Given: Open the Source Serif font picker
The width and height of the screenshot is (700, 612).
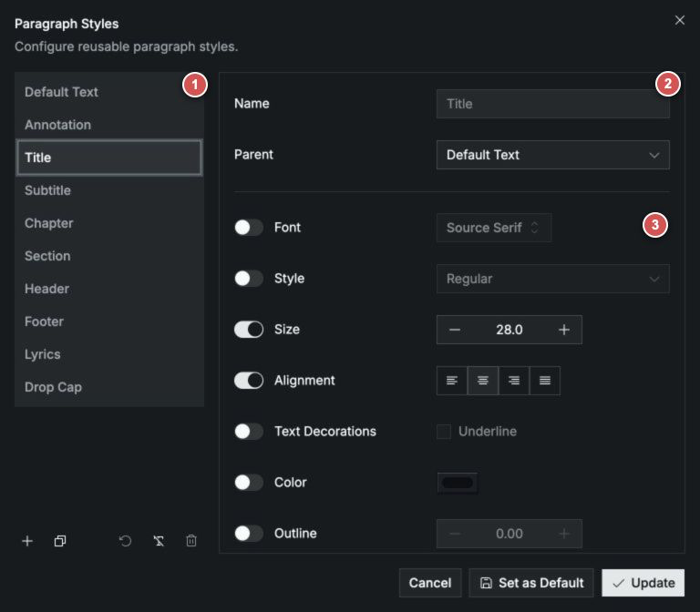Looking at the screenshot, I should (x=494, y=228).
